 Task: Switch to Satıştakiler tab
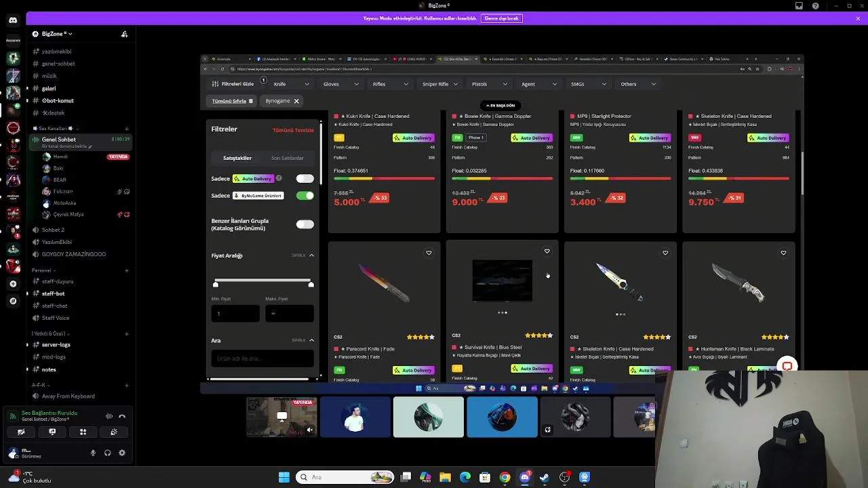pos(237,158)
